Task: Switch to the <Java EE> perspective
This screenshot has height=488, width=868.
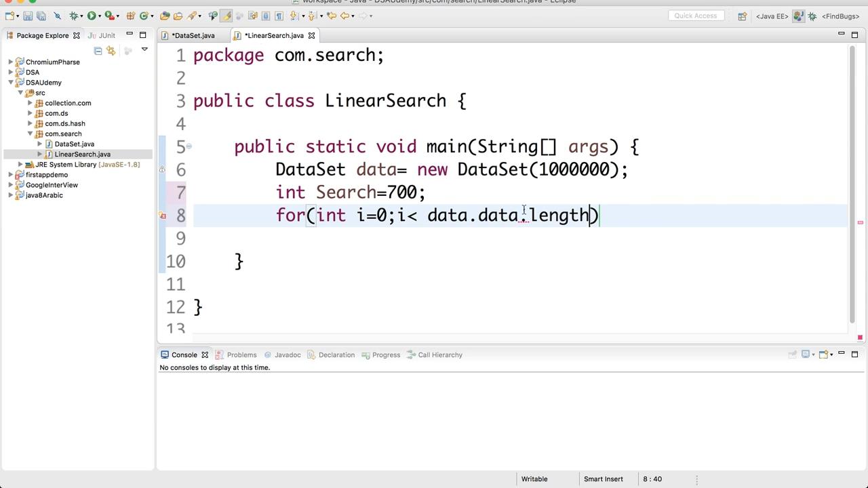Action: 772,16
